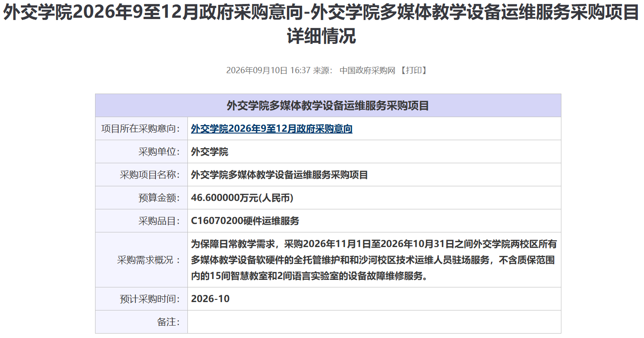Select the planned purchase time 2026-10
Viewport: 644px width, 338px height.
click(x=211, y=299)
